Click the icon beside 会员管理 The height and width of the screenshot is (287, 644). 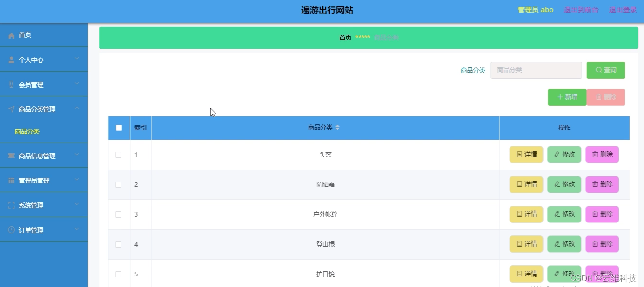click(x=12, y=85)
